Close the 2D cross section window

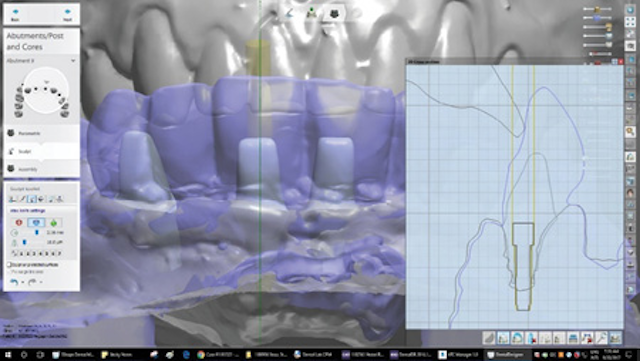(x=621, y=61)
